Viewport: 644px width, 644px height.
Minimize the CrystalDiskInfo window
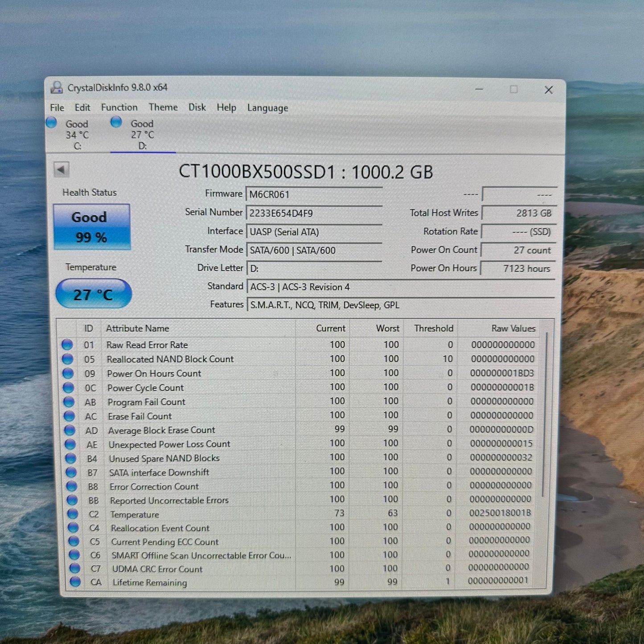pos(479,89)
